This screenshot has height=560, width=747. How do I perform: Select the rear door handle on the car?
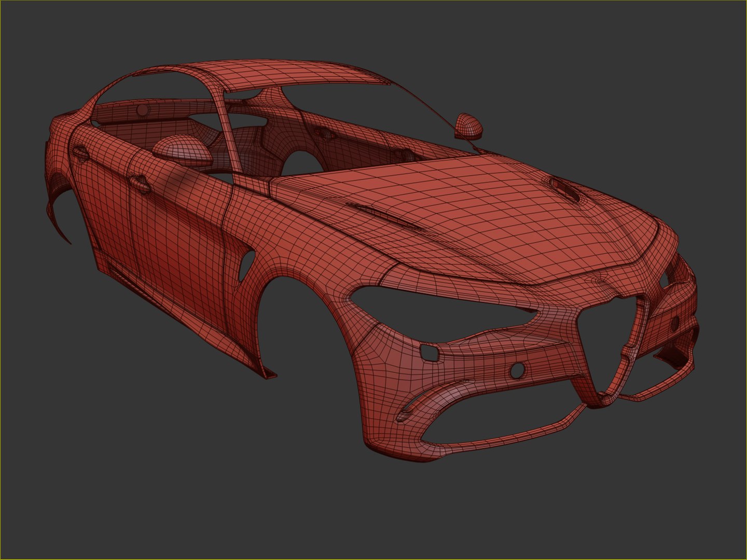(80, 153)
